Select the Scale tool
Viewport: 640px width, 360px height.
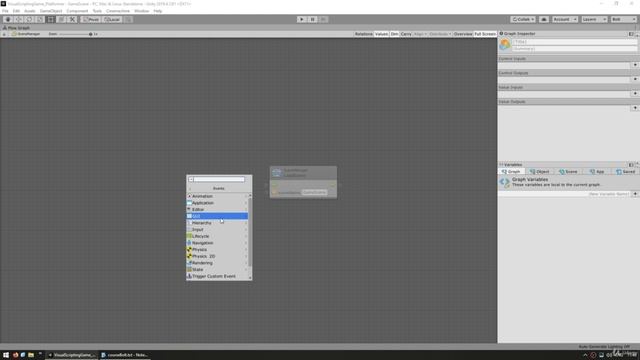[40, 19]
